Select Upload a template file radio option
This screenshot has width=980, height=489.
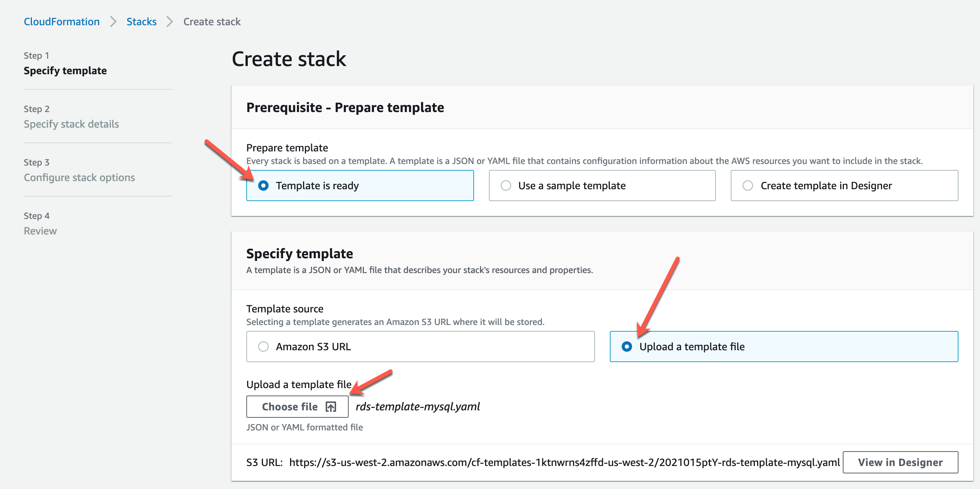[627, 346]
